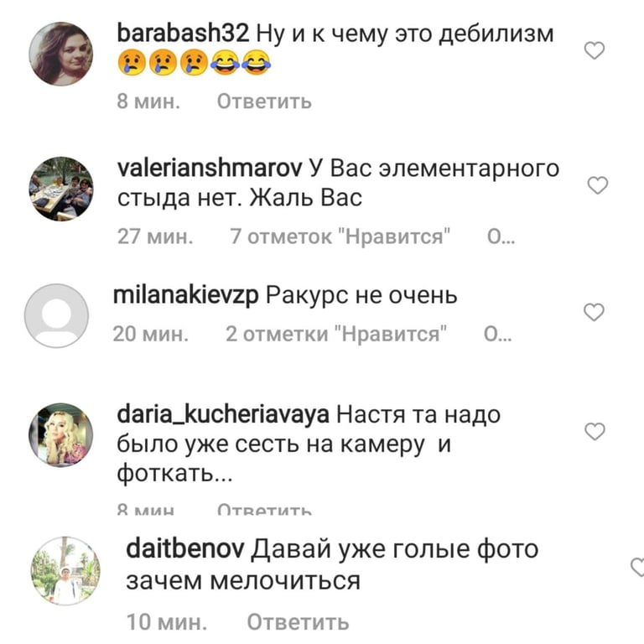Like milanakievzp's comment via heart
Image resolution: width=644 pixels, height=644 pixels.
pyautogui.click(x=594, y=312)
